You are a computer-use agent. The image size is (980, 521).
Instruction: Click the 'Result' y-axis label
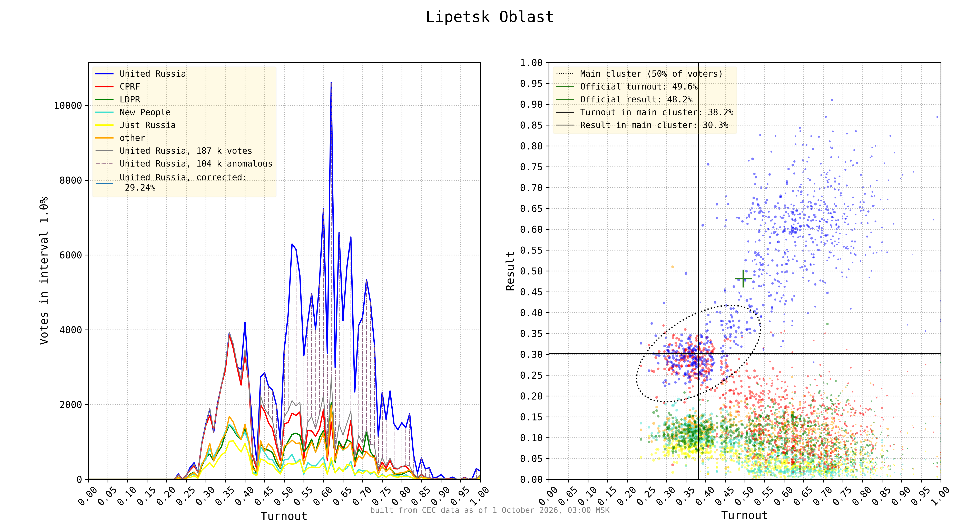pos(510,271)
